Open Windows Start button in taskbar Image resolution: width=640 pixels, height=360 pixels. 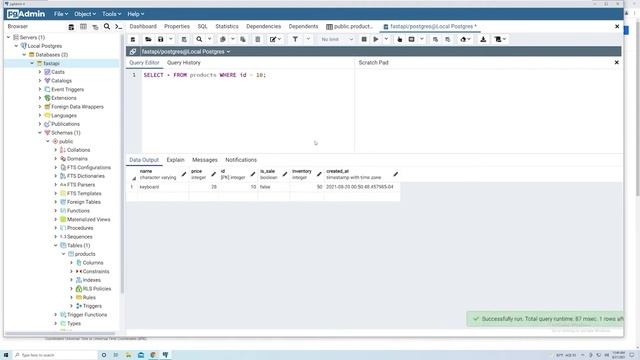pos(6,355)
